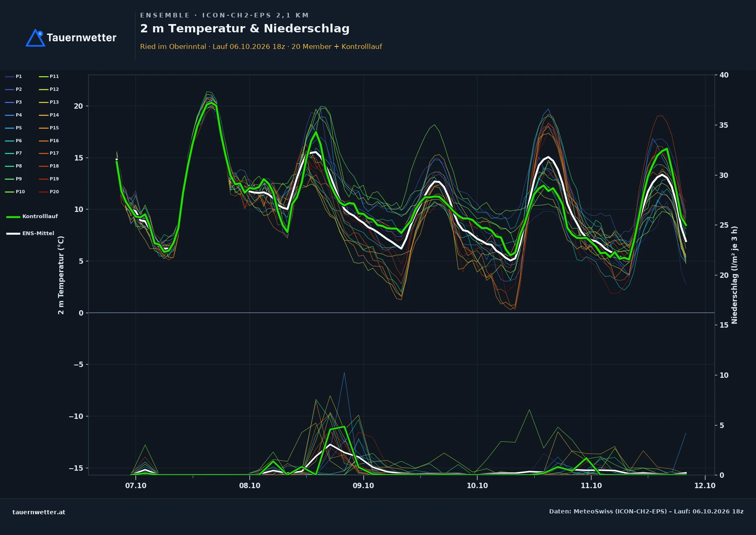Toggle the P1 legend entry
The height and width of the screenshot is (535, 756).
pos(13,76)
